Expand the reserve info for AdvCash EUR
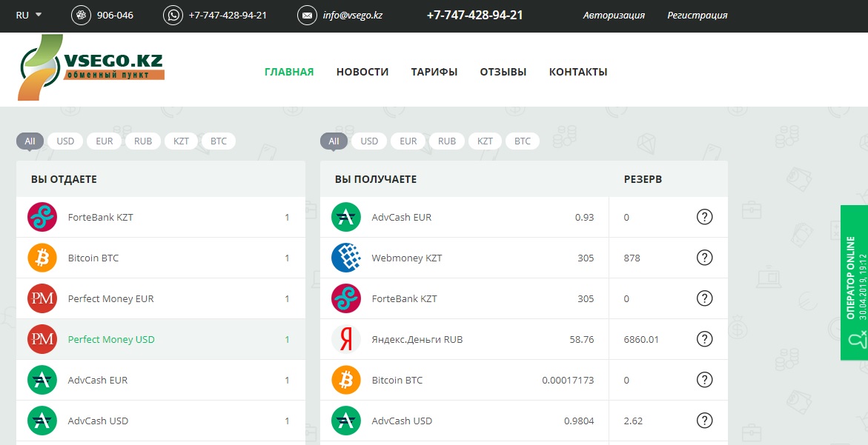 (x=704, y=217)
